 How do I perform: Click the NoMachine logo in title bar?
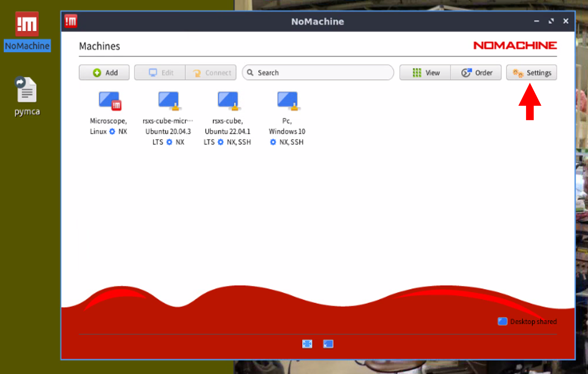71,21
